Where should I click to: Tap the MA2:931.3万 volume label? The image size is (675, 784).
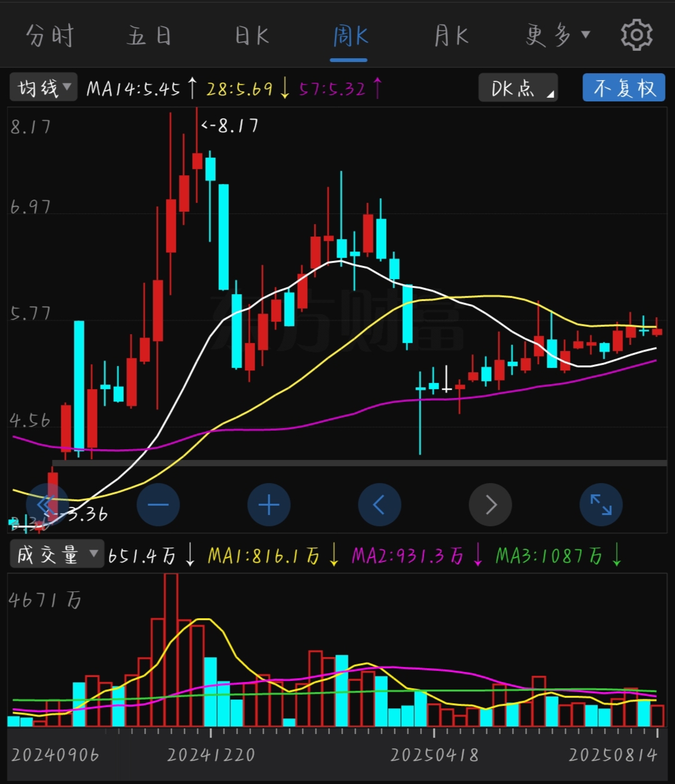pyautogui.click(x=408, y=556)
